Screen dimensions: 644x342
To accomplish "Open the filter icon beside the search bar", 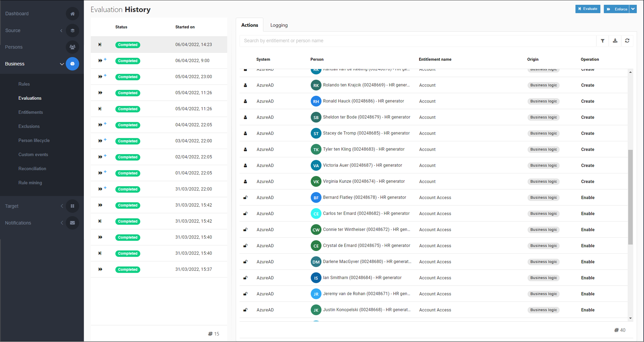I will [602, 41].
